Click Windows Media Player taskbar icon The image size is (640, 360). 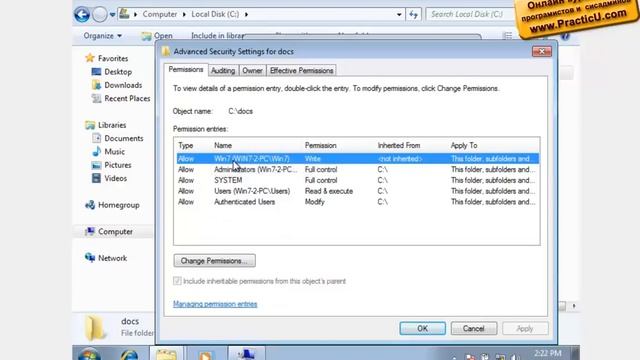(x=205, y=354)
